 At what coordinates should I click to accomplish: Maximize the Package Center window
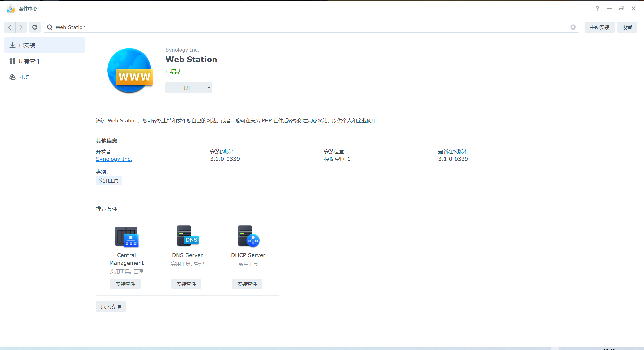tap(622, 8)
